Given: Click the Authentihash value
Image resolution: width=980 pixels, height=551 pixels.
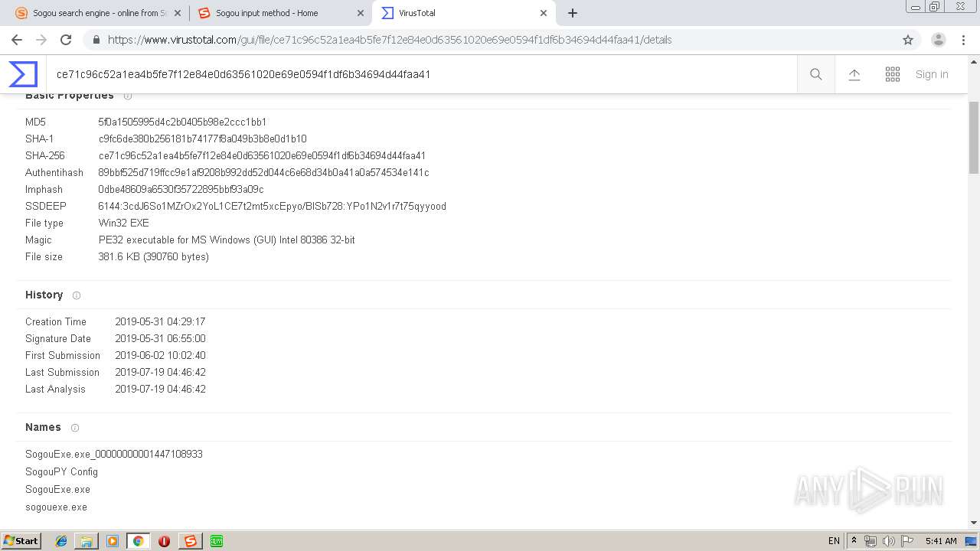Looking at the screenshot, I should tap(263, 173).
